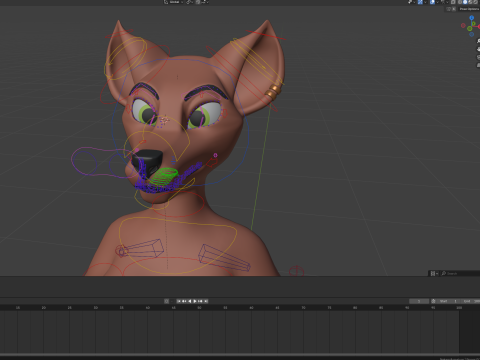This screenshot has width=480, height=360.
Task: Toggle viewport overlays
Action: click(x=432, y=2)
